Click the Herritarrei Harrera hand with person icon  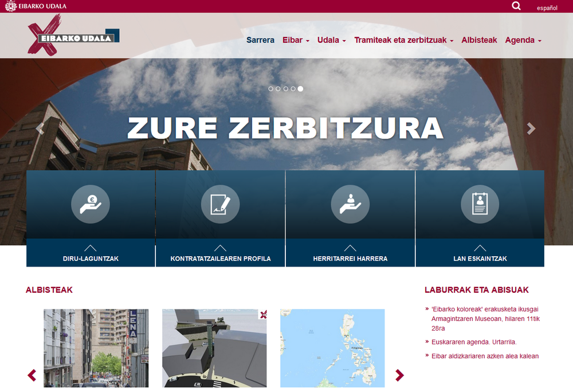[350, 204]
